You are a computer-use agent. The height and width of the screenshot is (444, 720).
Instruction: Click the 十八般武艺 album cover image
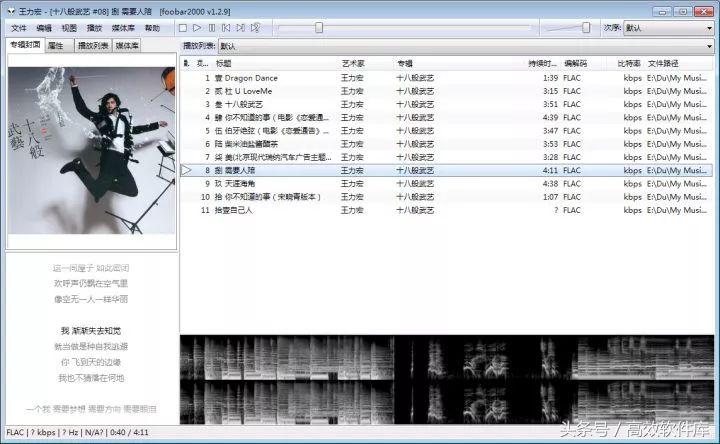[92, 151]
